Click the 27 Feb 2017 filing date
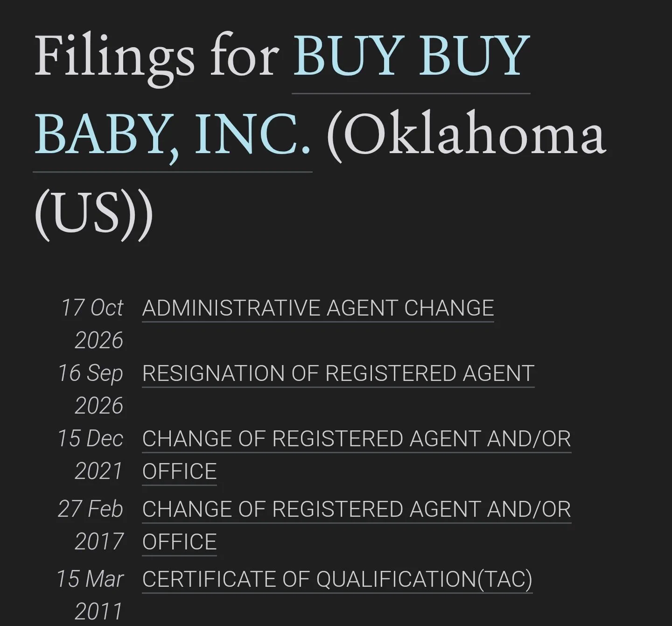This screenshot has height=626, width=672. coord(91,525)
